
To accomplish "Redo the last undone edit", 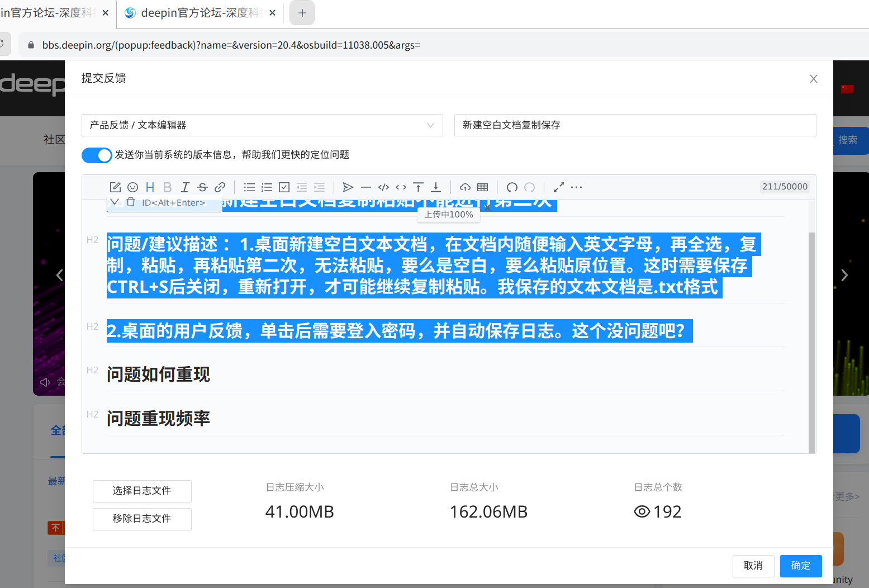I will pyautogui.click(x=529, y=187).
